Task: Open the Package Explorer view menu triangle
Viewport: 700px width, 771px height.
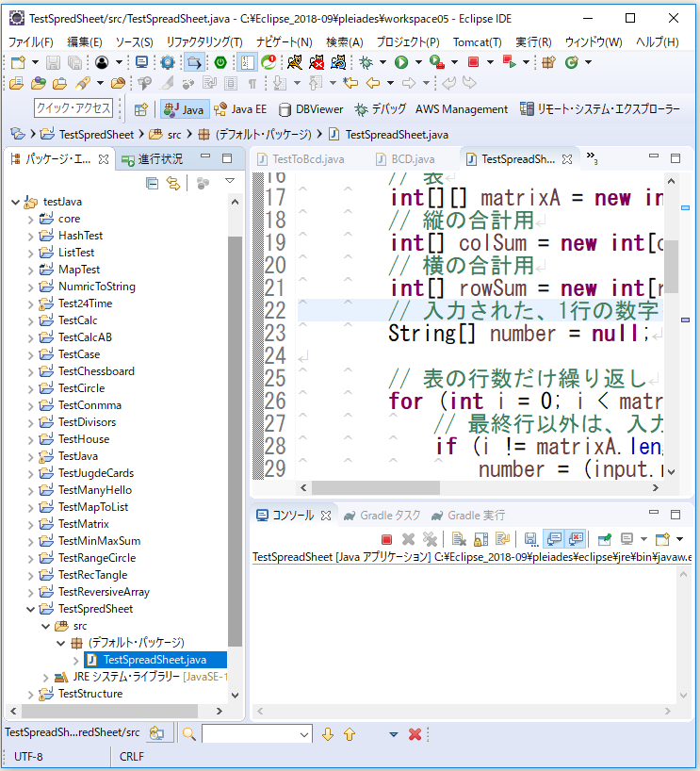Action: point(230,181)
